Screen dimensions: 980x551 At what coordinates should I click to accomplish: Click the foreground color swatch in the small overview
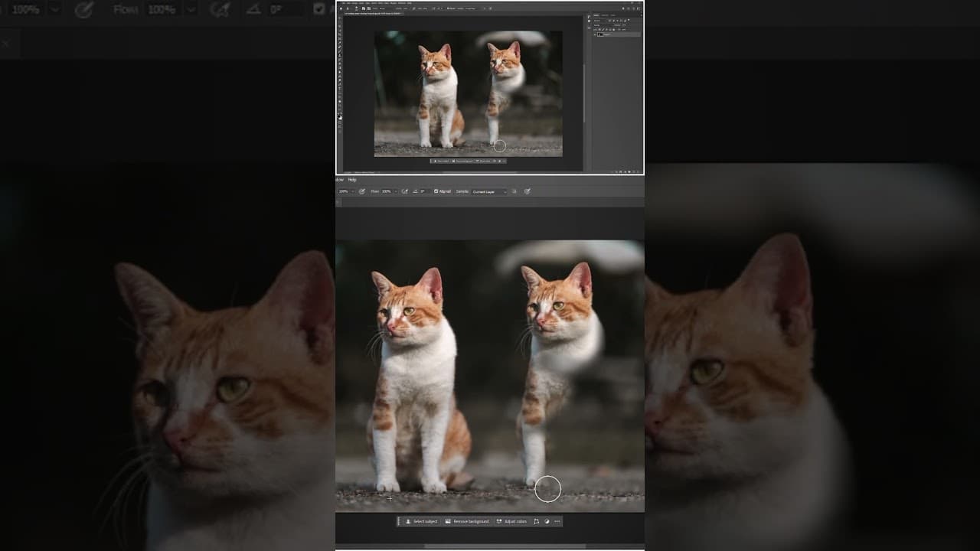[340, 116]
